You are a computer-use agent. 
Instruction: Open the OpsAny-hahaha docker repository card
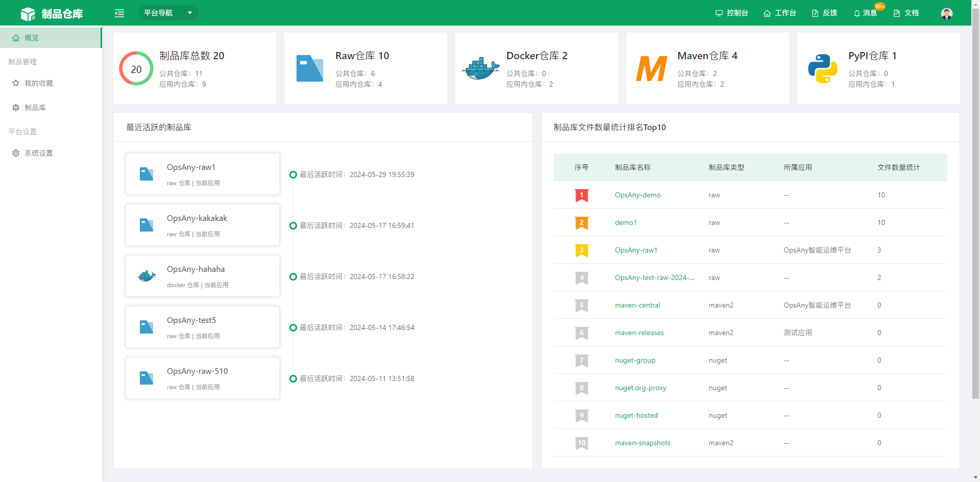tap(203, 276)
